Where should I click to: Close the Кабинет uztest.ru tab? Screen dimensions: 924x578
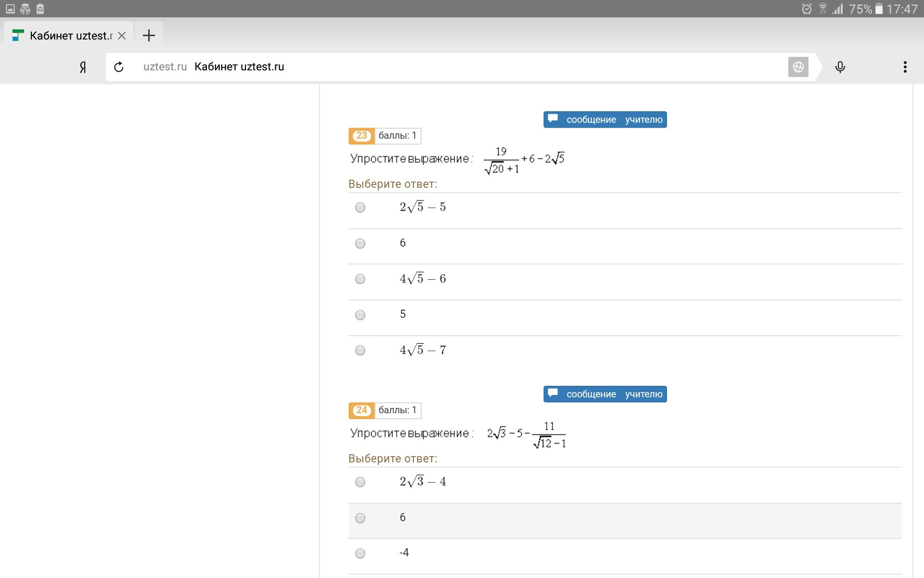click(122, 36)
